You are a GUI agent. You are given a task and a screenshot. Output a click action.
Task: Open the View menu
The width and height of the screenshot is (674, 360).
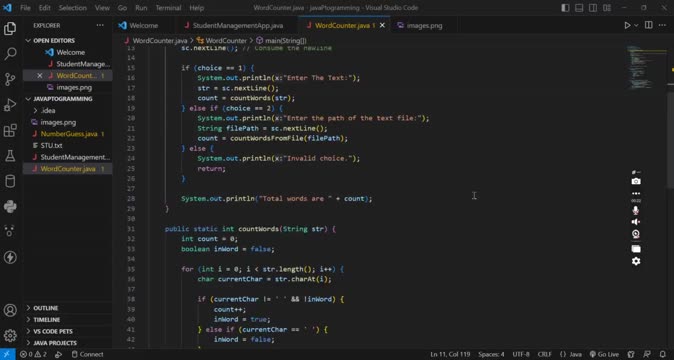click(102, 8)
